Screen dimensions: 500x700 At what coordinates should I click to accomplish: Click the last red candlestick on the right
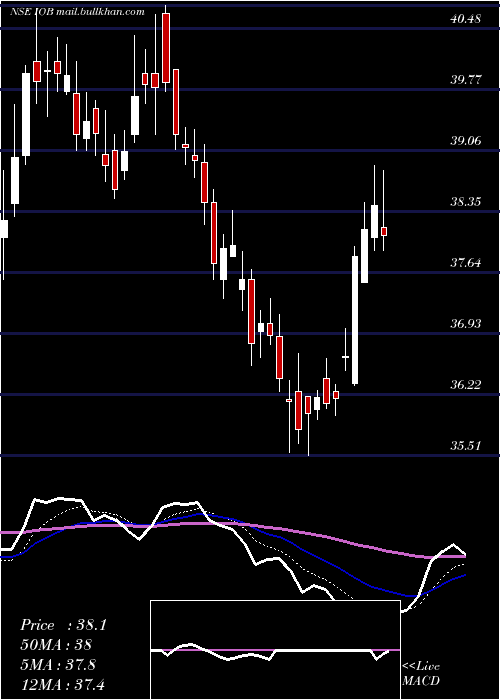[384, 231]
